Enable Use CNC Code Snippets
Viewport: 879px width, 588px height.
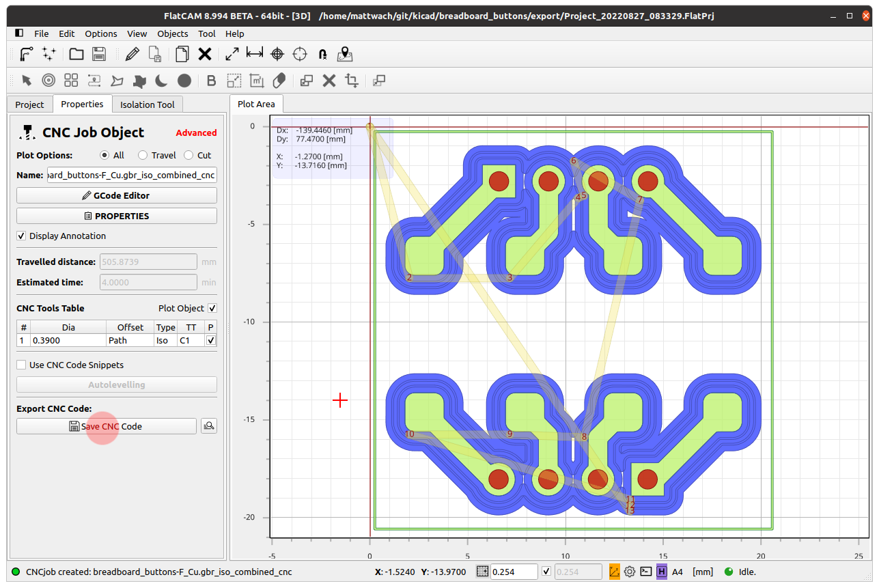click(22, 365)
